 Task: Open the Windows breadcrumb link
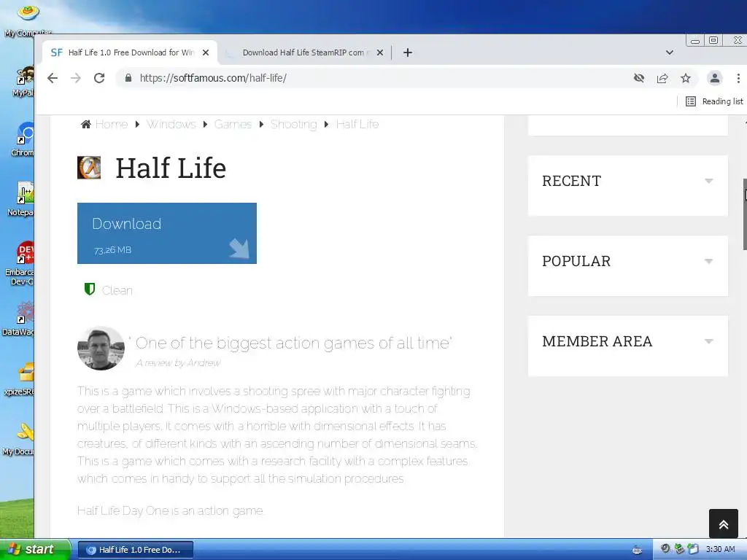point(171,124)
